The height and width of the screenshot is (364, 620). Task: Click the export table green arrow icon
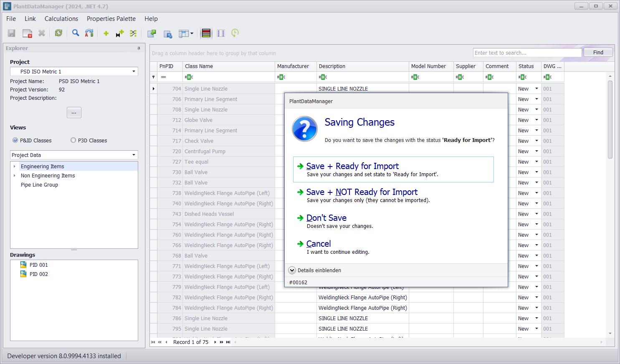152,33
